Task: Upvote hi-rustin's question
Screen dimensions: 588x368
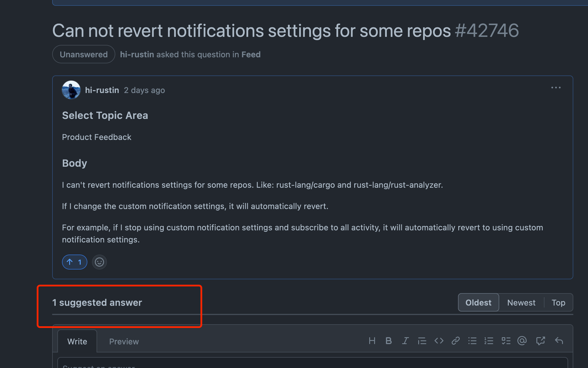Action: (x=74, y=262)
